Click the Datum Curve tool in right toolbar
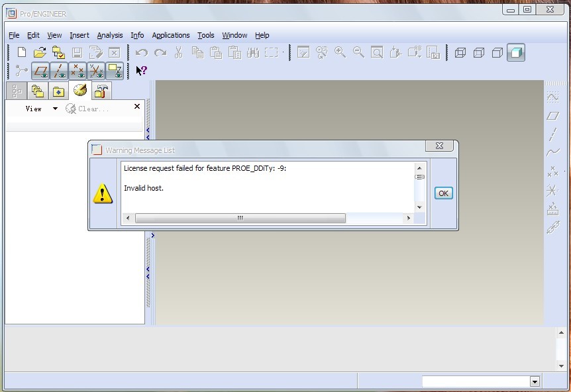Image resolution: width=571 pixels, height=392 pixels. pyautogui.click(x=553, y=152)
